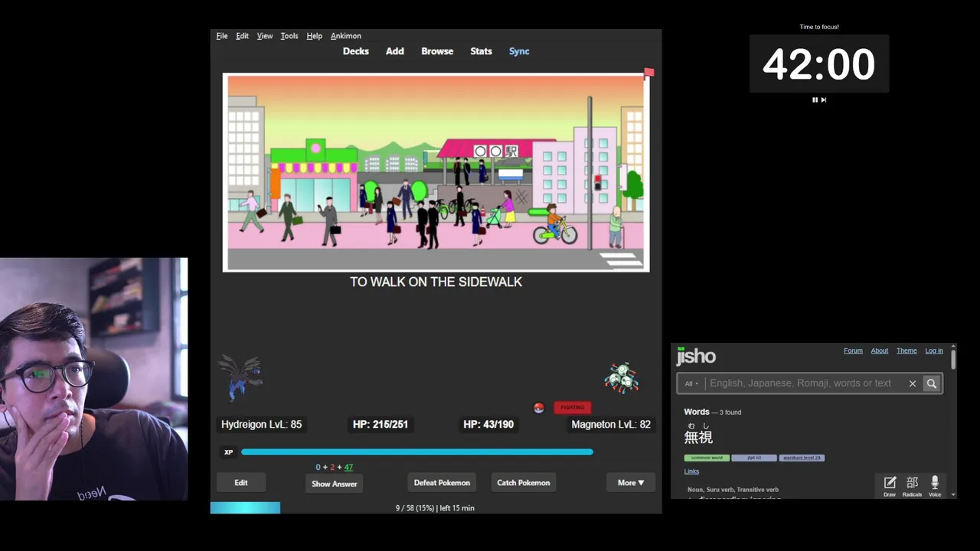Click the cyan review progress bar
Image resolution: width=980 pixels, height=551 pixels.
(x=245, y=507)
